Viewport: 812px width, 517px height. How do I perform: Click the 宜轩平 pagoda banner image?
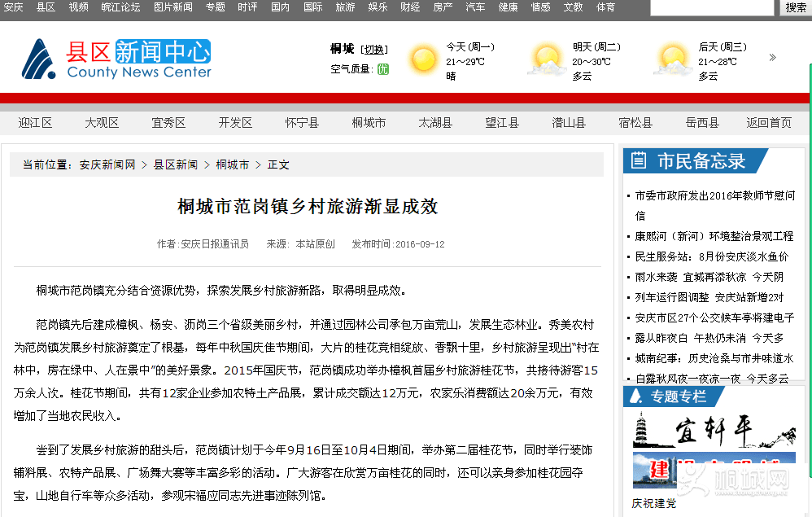[x=703, y=429]
